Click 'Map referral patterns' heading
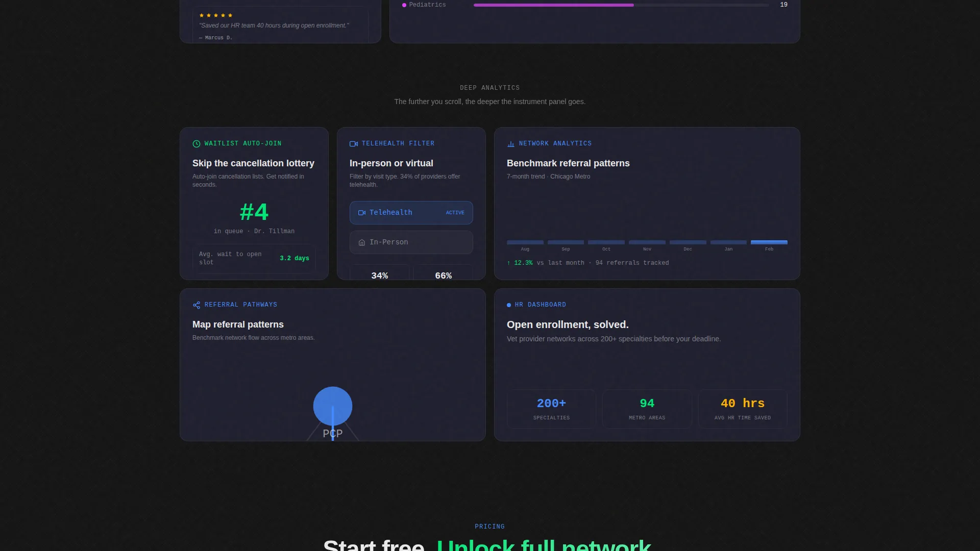The width and height of the screenshot is (980, 551). click(238, 324)
